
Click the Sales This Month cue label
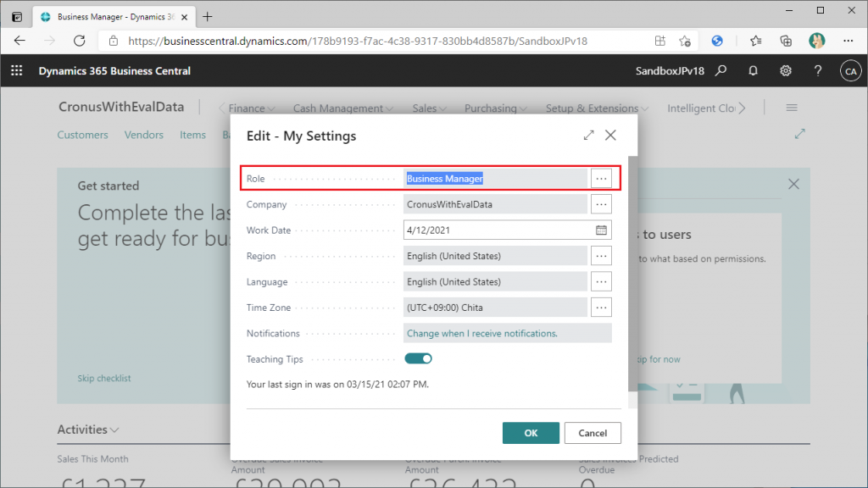click(x=92, y=458)
